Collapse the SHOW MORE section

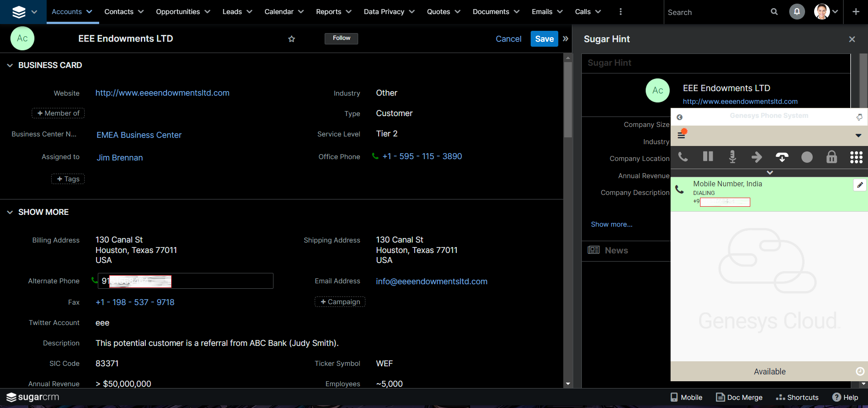pos(10,212)
